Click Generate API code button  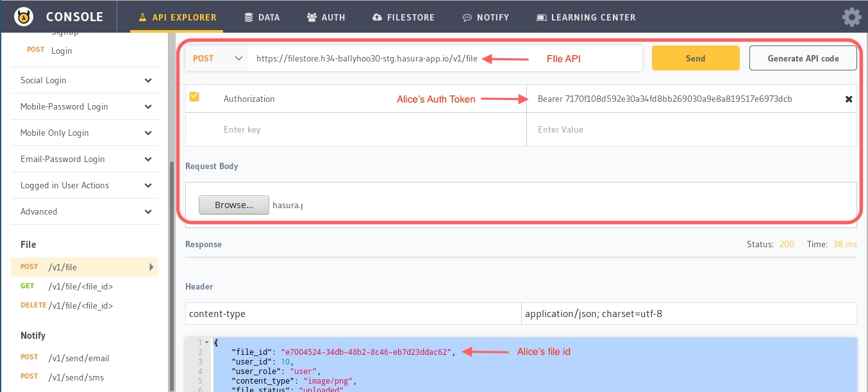(803, 58)
